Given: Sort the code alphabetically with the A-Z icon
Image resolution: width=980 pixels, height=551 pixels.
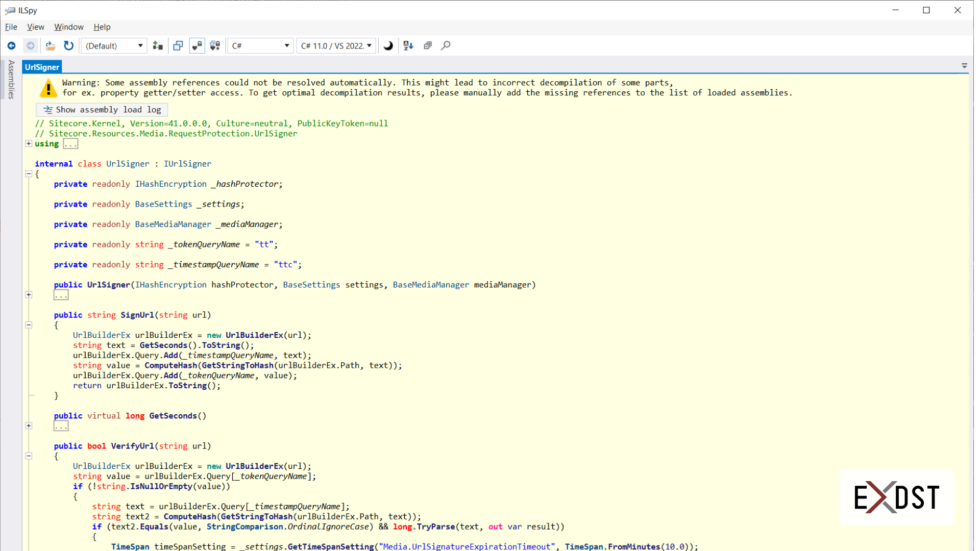Looking at the screenshot, I should tap(407, 45).
